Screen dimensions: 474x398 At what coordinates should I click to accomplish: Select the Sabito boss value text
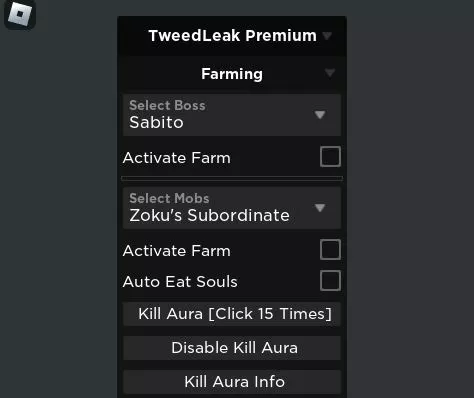[156, 122]
